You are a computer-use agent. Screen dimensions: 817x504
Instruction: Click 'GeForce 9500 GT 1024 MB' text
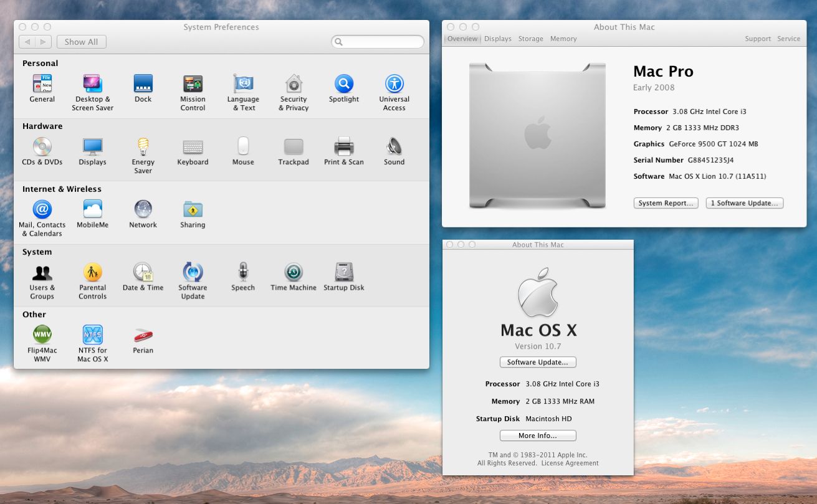pos(713,144)
